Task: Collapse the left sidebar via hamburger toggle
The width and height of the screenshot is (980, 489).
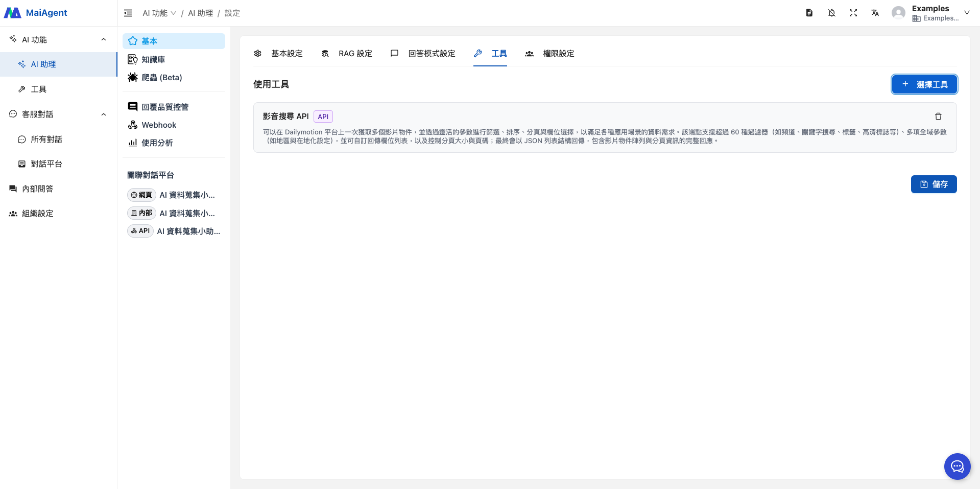Action: coord(128,13)
